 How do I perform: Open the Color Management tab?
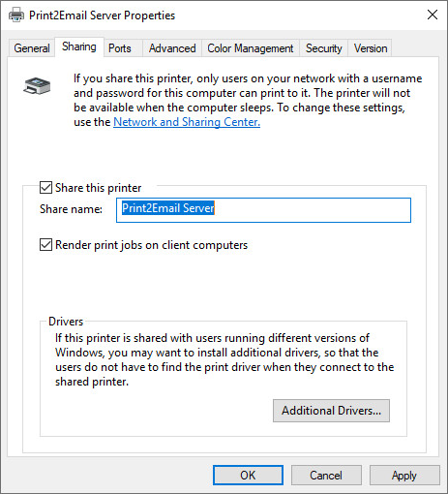251,48
